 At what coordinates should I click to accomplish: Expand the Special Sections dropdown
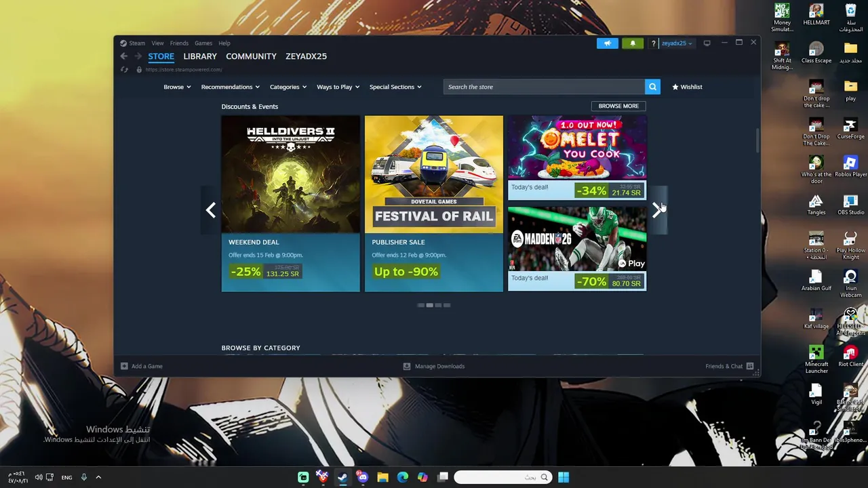coord(395,87)
